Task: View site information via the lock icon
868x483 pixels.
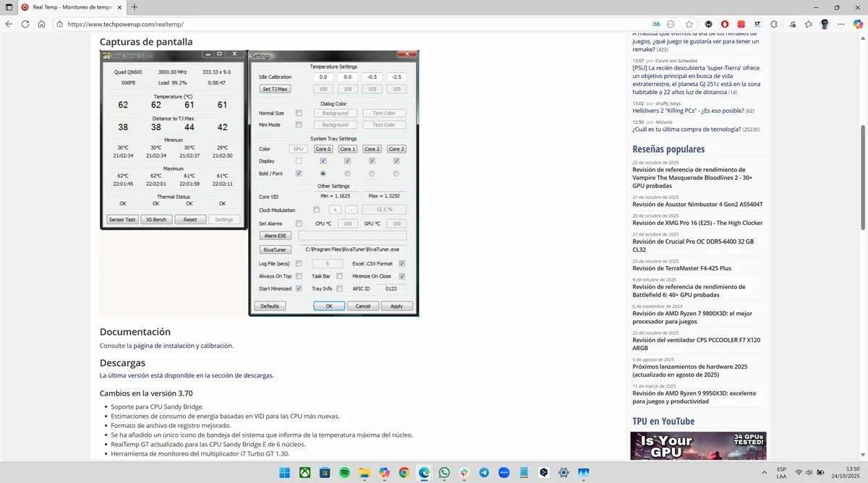Action: pos(59,24)
